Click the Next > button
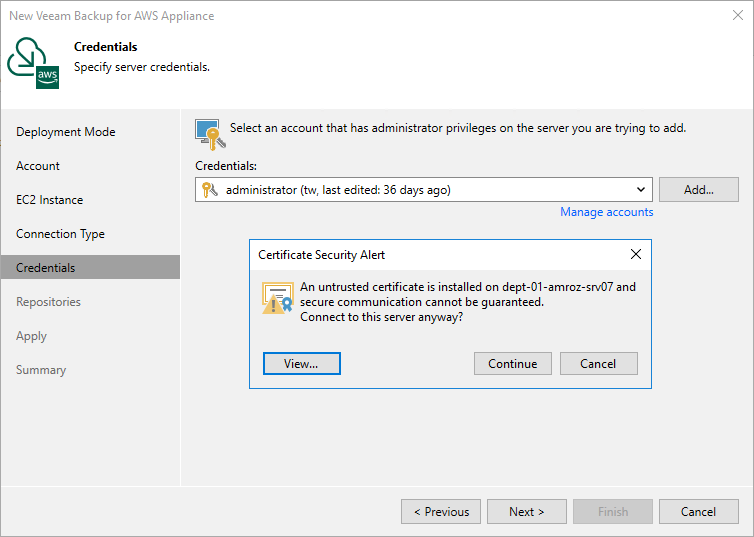Screen dimensions: 754x537 [x=527, y=512]
